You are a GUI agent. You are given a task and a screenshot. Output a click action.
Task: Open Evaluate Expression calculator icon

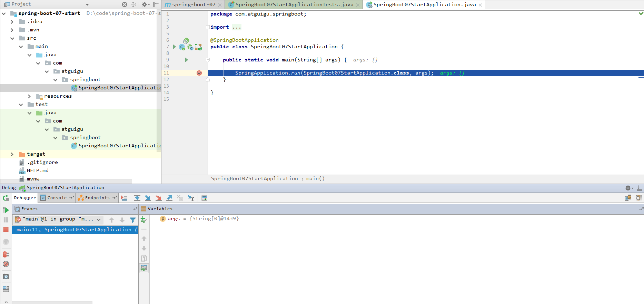(205, 198)
